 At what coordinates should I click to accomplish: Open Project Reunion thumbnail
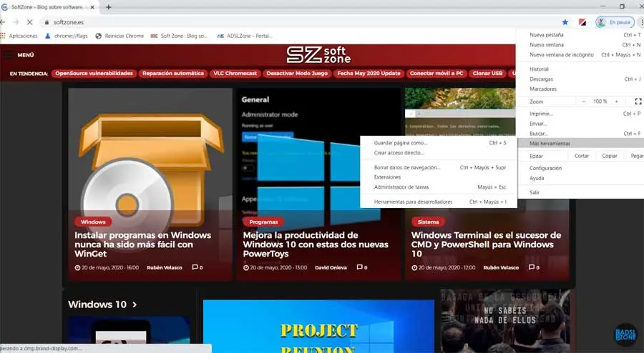(x=318, y=327)
